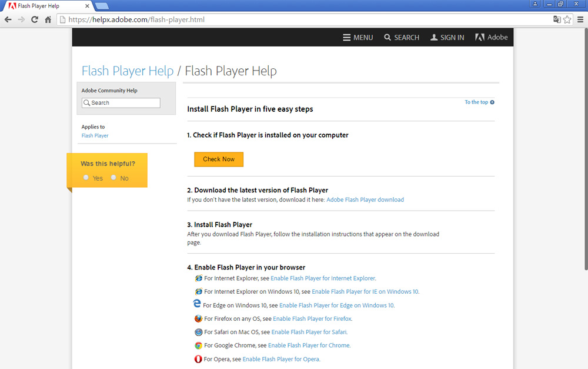The image size is (588, 369).
Task: Click the Adobe logo in header
Action: point(492,37)
